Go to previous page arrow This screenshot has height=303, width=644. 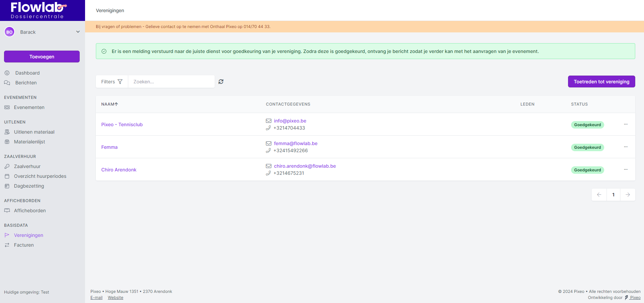click(x=599, y=195)
